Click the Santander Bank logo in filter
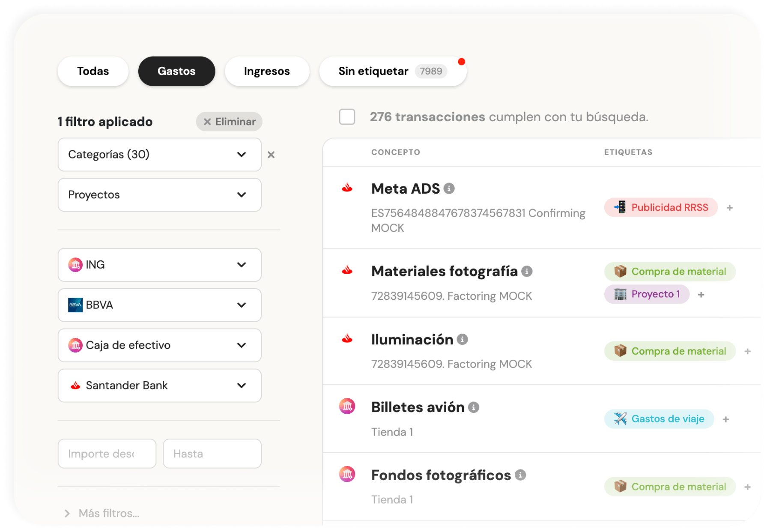The image size is (767, 532). 75,386
